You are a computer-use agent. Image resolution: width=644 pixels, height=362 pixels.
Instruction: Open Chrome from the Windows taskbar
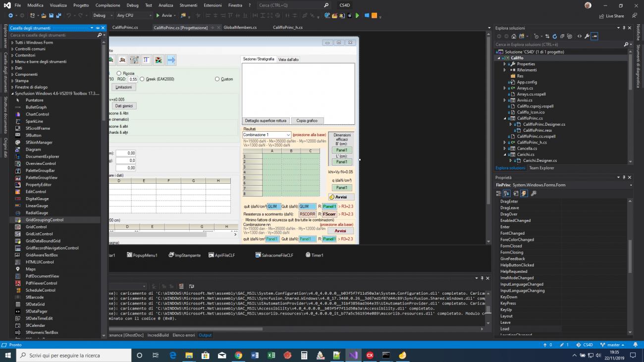tap(238, 355)
